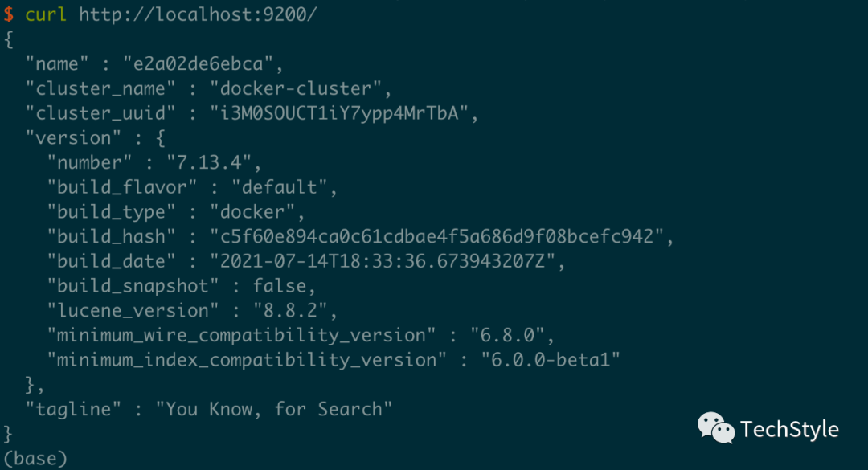868x470 pixels.
Task: Click the dollar sign shell prompt
Action: point(8,14)
